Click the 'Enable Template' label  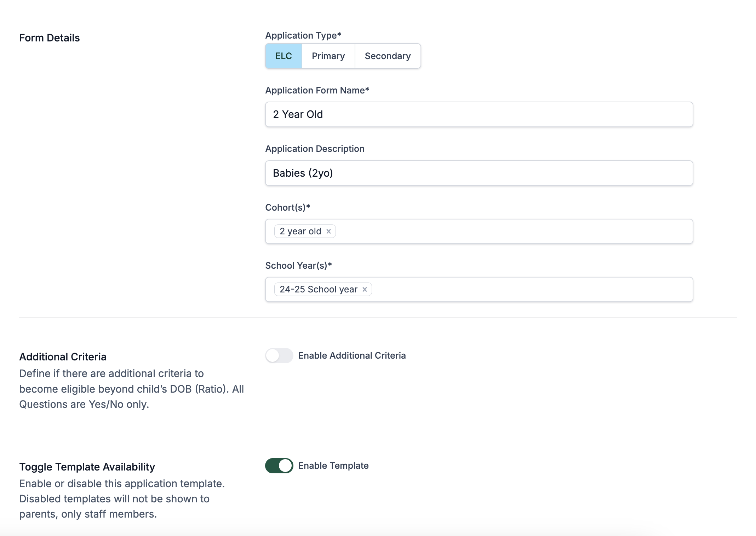[333, 466]
